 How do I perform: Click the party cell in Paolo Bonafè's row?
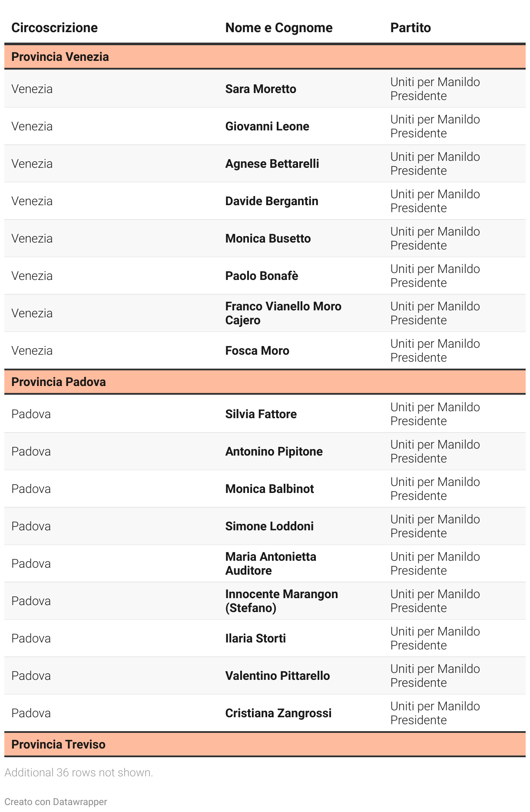point(435,276)
